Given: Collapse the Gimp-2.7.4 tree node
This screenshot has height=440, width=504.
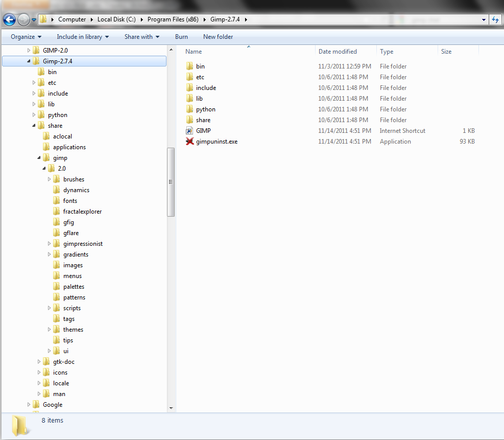Looking at the screenshot, I should click(29, 61).
